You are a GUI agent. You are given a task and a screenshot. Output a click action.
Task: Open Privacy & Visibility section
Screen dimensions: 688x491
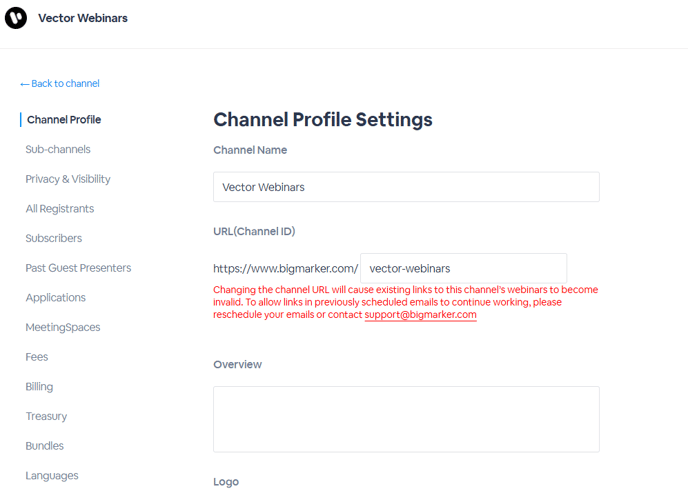tap(68, 179)
